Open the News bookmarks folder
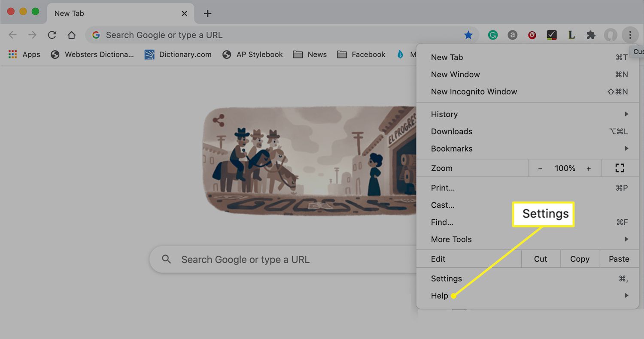Viewport: 644px width, 339px height. [x=310, y=54]
